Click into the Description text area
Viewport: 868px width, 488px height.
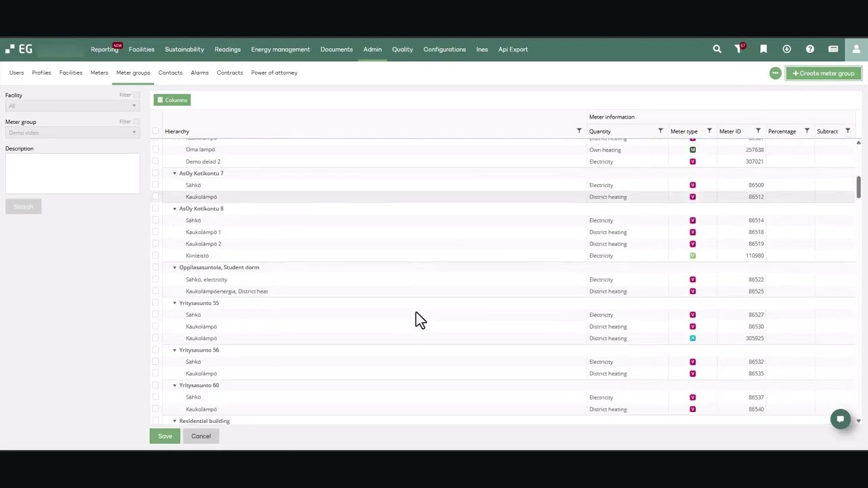[x=73, y=174]
